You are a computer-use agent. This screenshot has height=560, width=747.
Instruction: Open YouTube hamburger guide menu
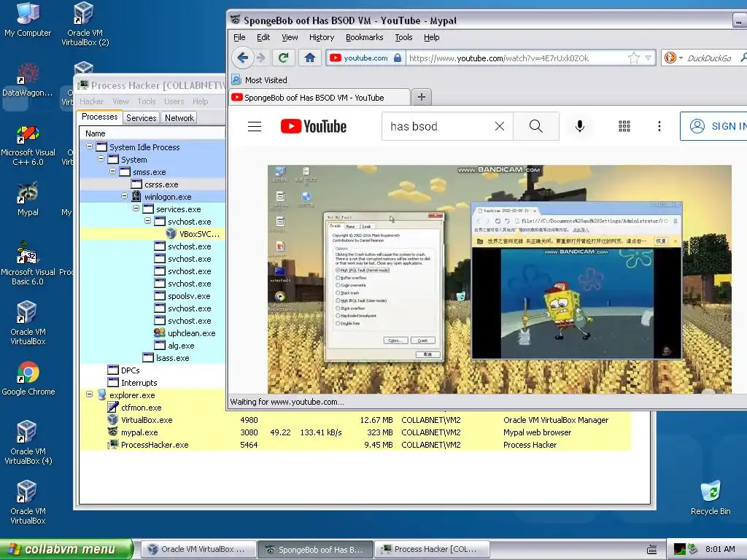255,126
